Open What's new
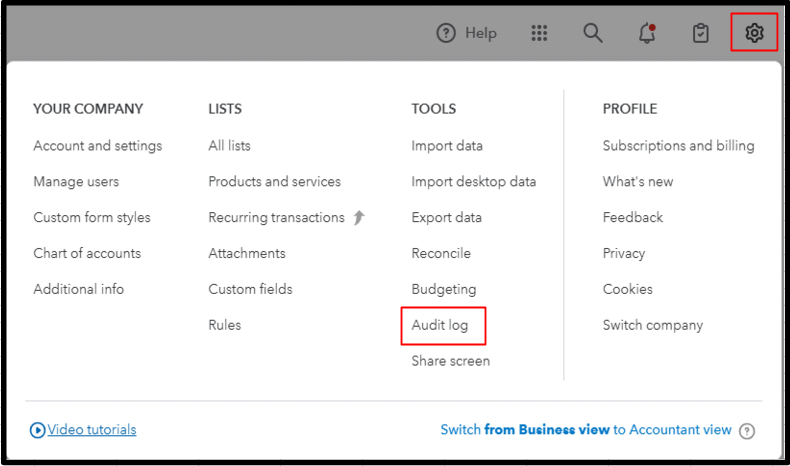 (x=638, y=181)
